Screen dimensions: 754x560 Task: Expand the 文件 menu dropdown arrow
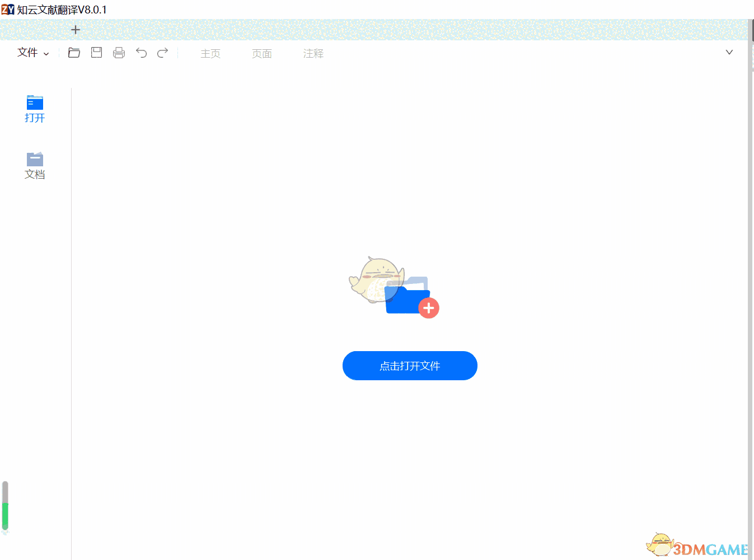(47, 53)
